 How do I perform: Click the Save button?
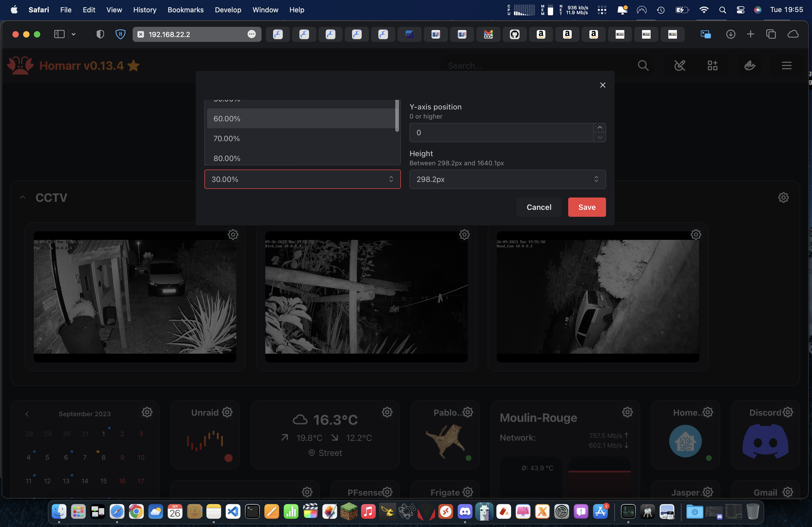point(586,207)
